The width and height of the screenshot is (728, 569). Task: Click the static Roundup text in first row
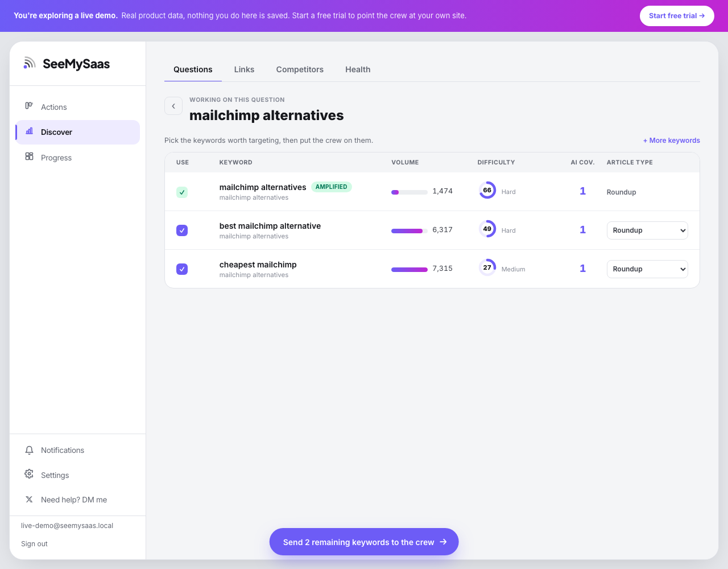621,192
